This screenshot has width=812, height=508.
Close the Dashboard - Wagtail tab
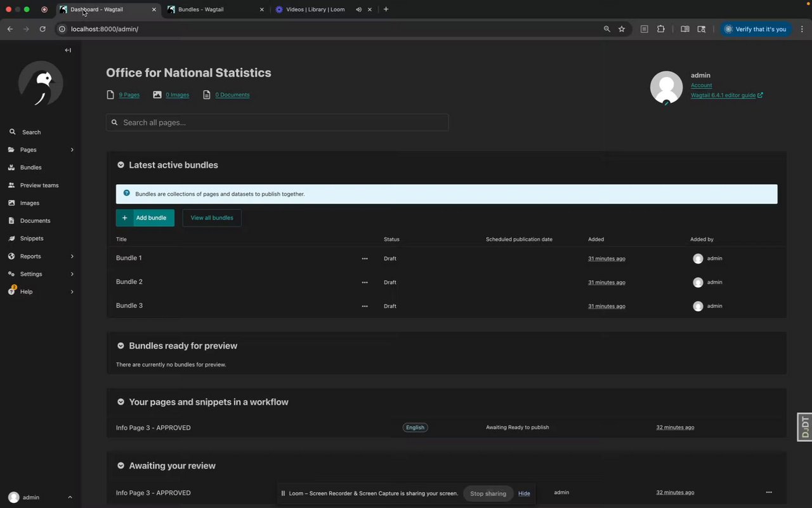click(x=154, y=10)
